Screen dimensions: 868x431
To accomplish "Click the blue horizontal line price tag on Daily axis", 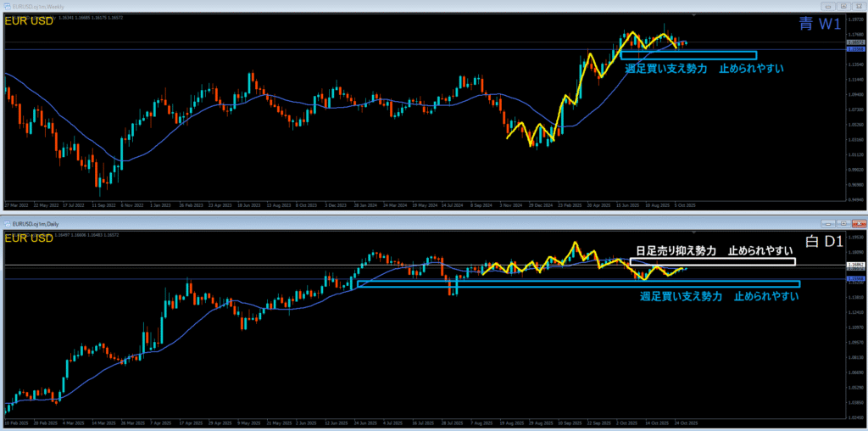I will point(854,278).
